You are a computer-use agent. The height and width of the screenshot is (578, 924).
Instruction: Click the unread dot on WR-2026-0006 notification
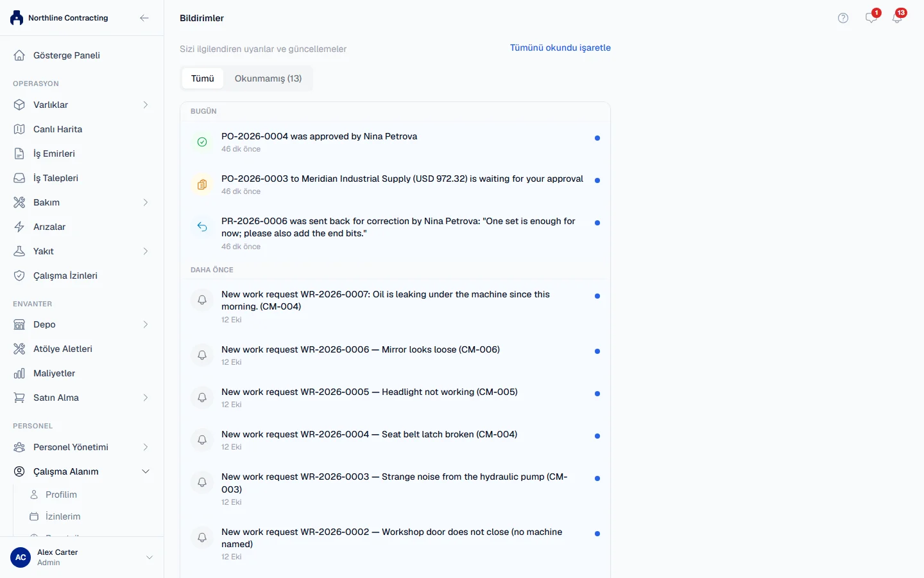click(597, 351)
